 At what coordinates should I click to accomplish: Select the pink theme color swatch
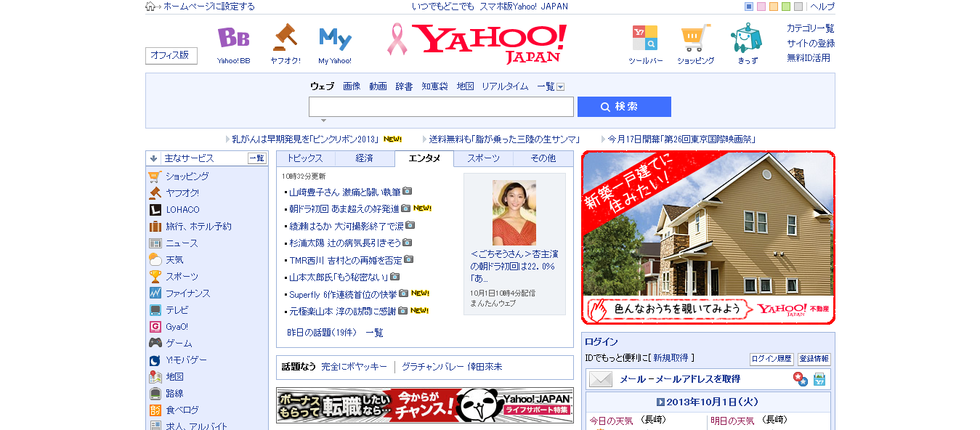761,7
